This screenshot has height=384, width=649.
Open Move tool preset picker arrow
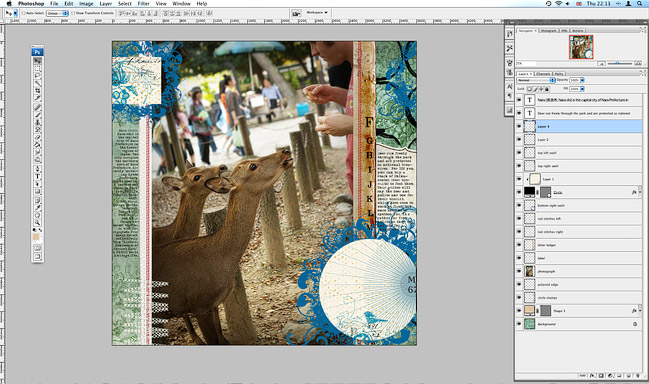pos(15,13)
